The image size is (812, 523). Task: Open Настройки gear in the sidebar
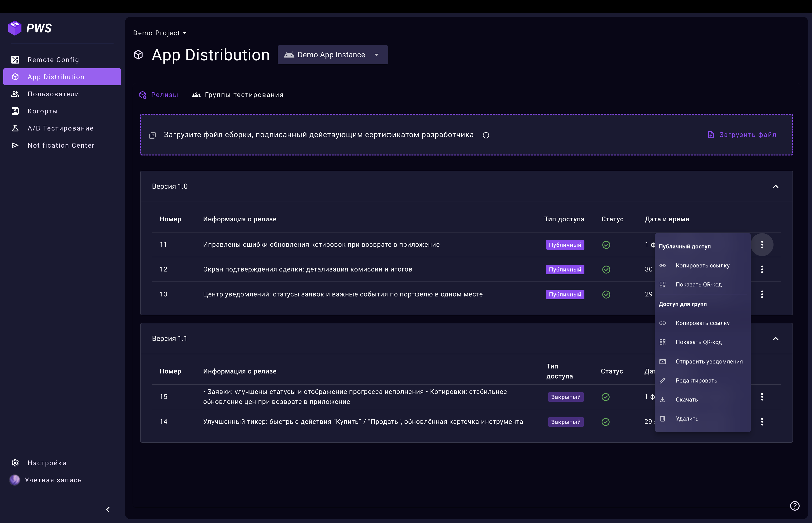click(x=15, y=463)
